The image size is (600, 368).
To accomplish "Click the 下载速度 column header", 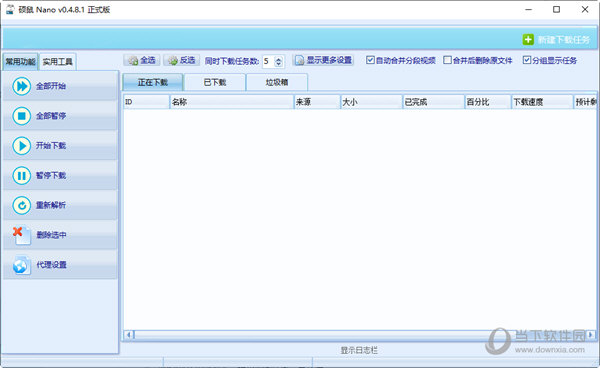I will click(x=542, y=102).
